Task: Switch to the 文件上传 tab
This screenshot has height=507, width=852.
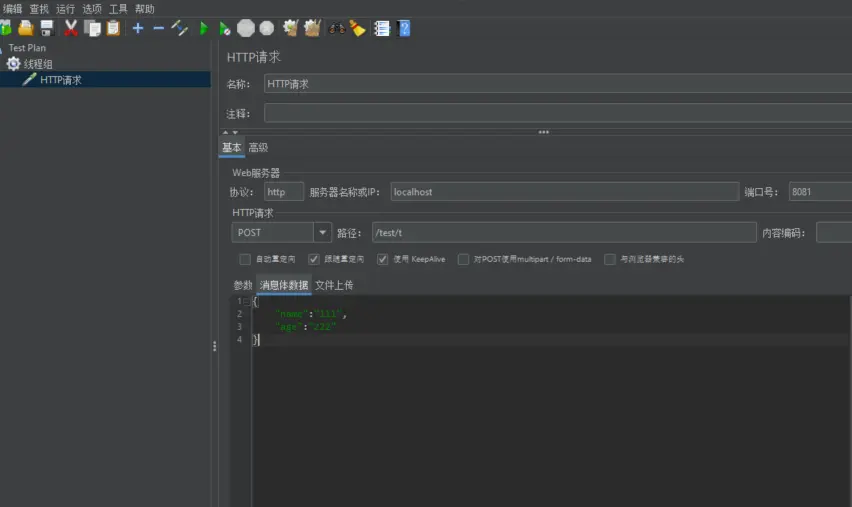Action: click(x=334, y=285)
